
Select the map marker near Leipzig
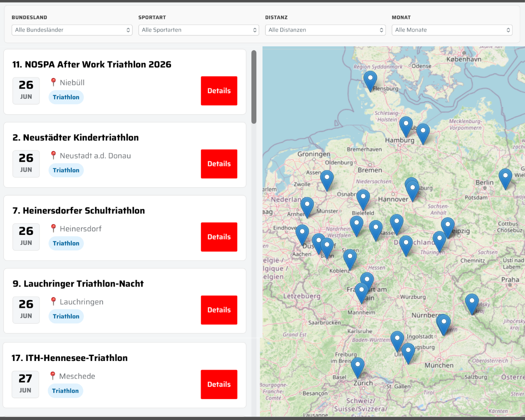coord(448,227)
